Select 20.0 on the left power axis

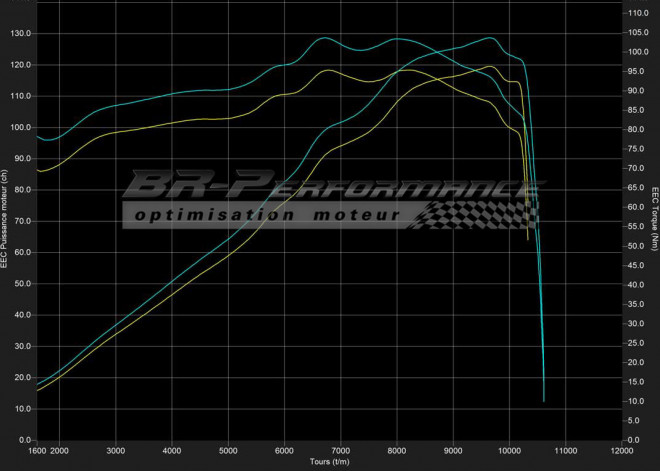click(x=21, y=378)
